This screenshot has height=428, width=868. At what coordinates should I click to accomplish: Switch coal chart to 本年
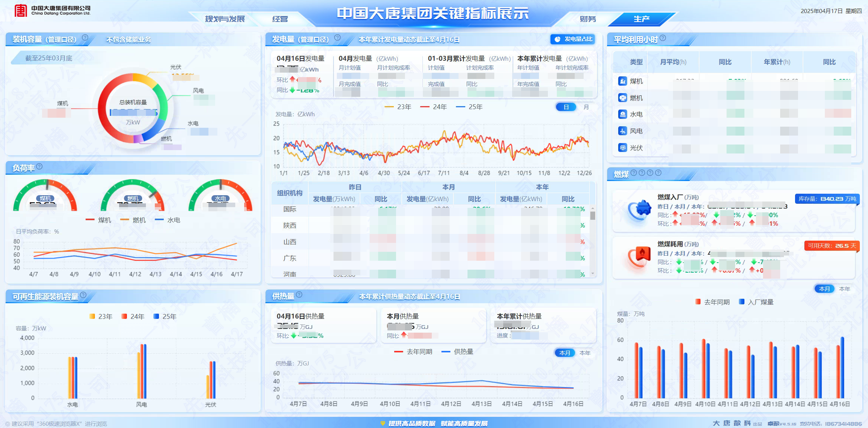(845, 289)
